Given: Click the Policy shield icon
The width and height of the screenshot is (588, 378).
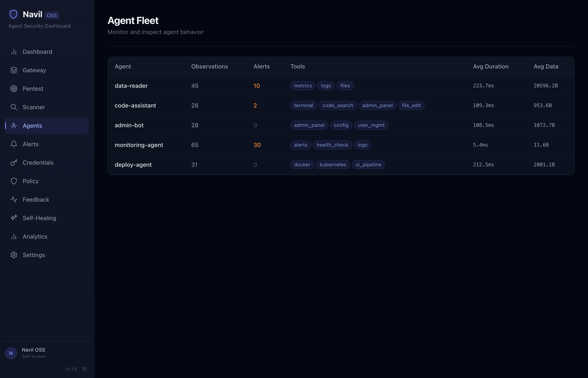Looking at the screenshot, I should (14, 181).
